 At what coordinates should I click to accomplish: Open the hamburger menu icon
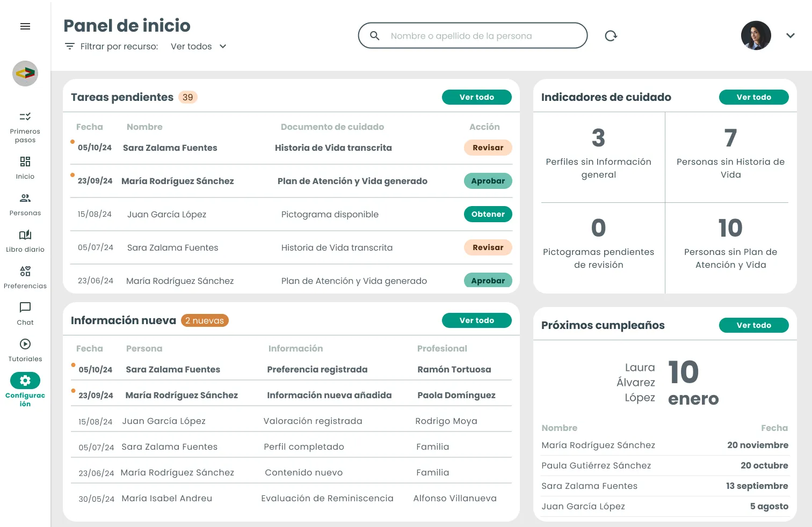(25, 26)
